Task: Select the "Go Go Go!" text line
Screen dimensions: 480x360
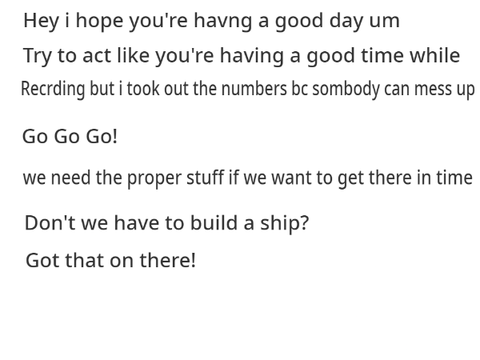Action: pyautogui.click(x=70, y=136)
